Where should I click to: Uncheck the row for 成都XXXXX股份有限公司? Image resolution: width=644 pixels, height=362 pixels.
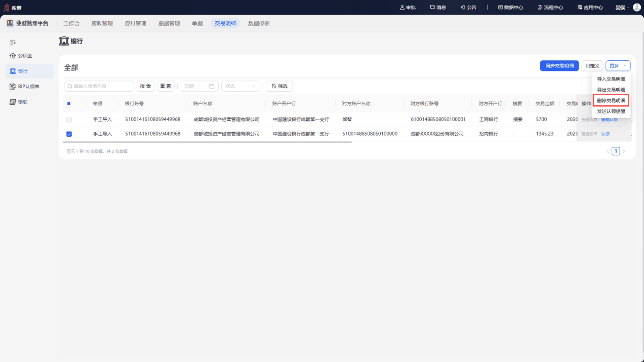(x=69, y=134)
